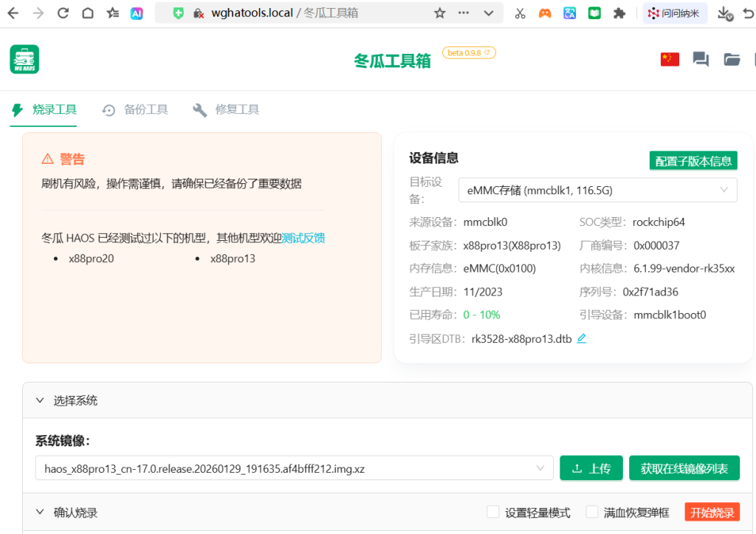The width and height of the screenshot is (756, 534).
Task: Toggle the 满血恢复弹框 checkbox
Action: pos(591,512)
